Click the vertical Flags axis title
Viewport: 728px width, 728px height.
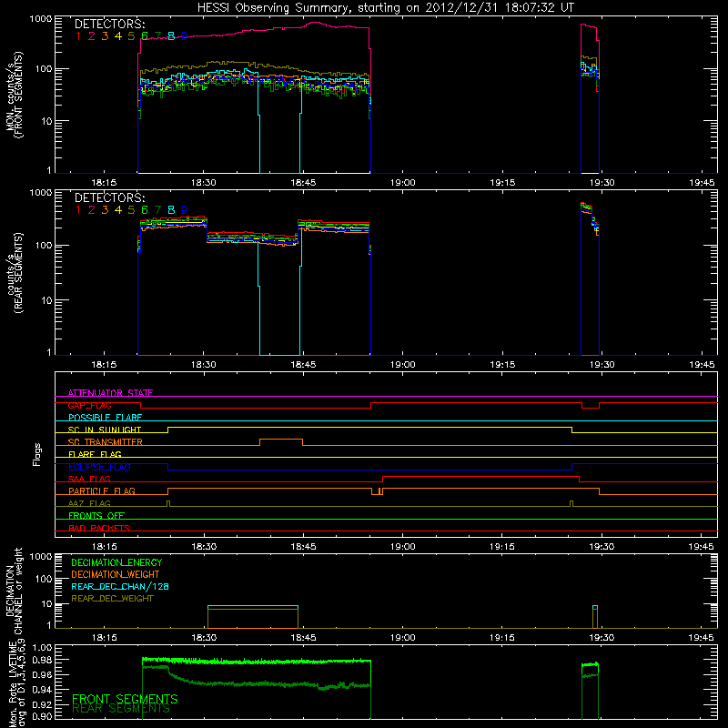coord(37,454)
